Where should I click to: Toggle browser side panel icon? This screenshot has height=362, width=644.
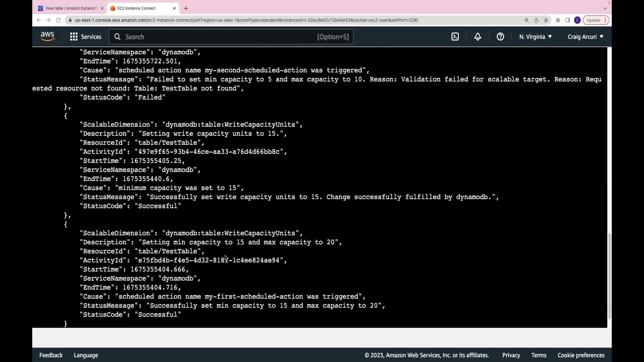(568, 20)
